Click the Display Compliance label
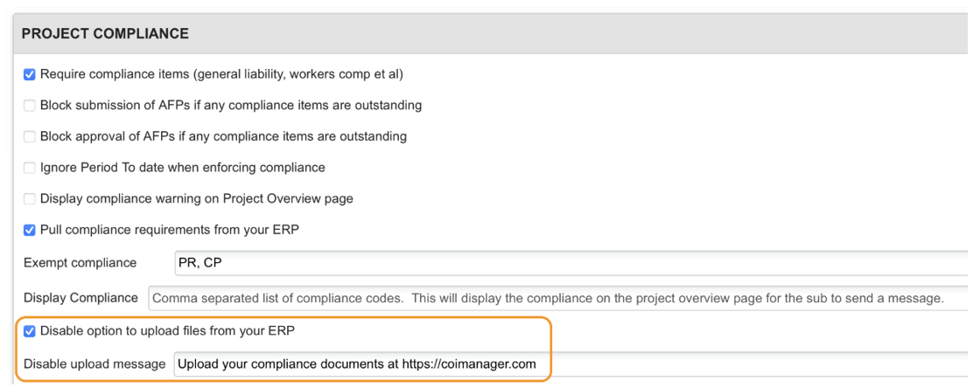The height and width of the screenshot is (388, 980). coord(80,298)
